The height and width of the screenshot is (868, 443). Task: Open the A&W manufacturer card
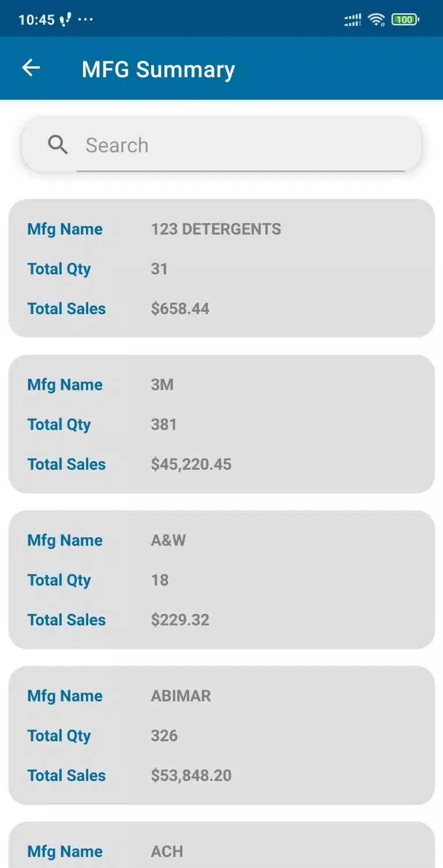(x=221, y=579)
